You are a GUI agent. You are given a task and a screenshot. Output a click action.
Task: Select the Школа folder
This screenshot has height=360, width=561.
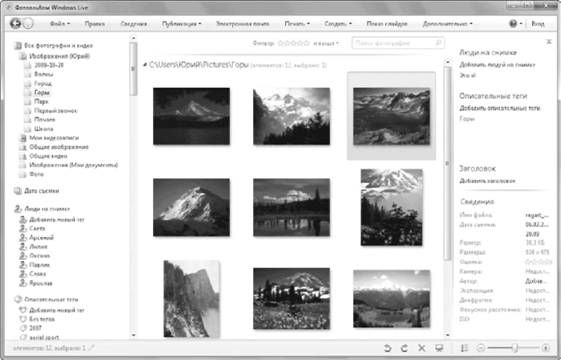tap(44, 129)
